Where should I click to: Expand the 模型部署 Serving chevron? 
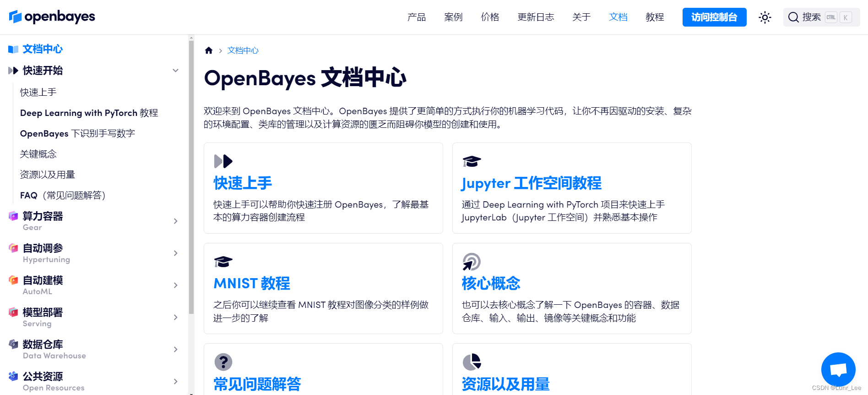[176, 318]
